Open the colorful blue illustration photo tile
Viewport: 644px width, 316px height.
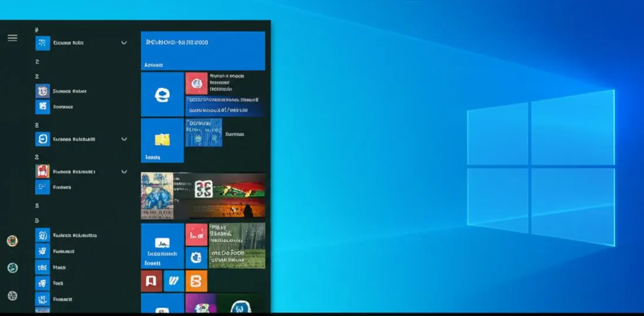coord(157,196)
